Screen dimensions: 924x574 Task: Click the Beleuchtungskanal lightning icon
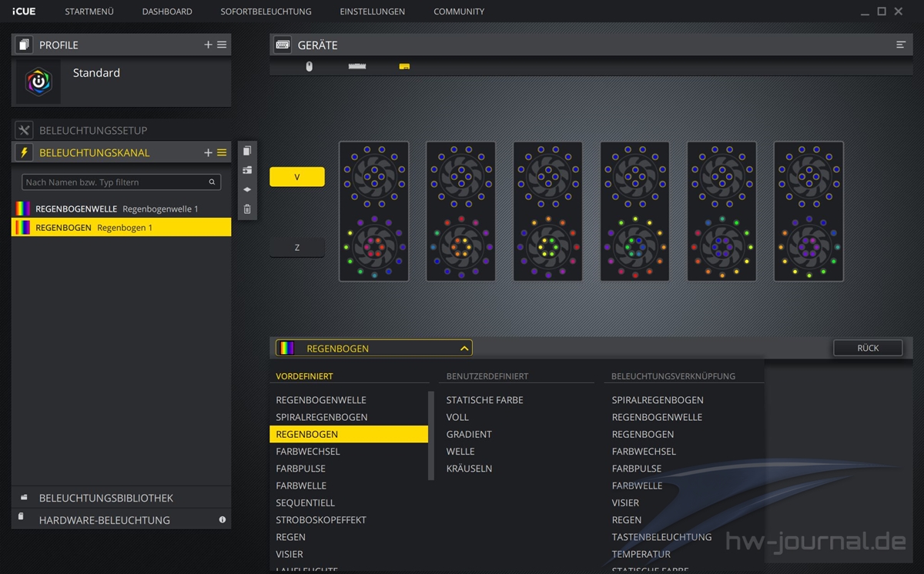(x=24, y=152)
